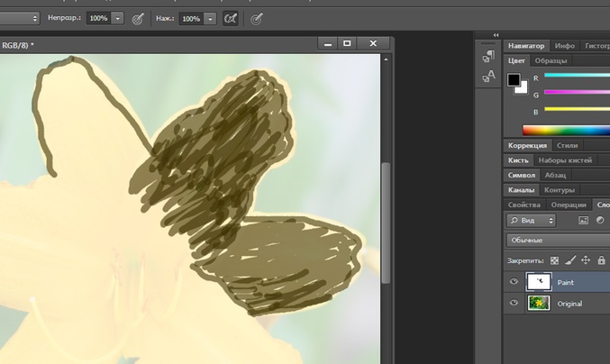610x364 pixels.
Task: Click the foreground black color swatch
Action: tap(514, 80)
